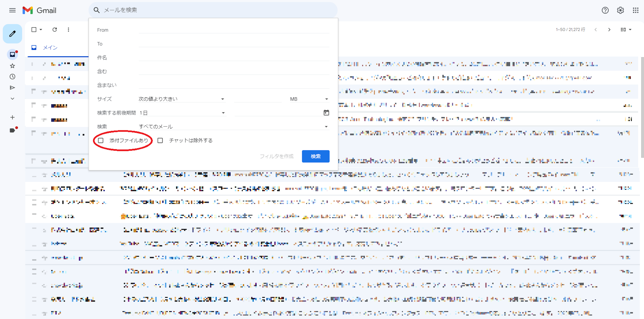The height and width of the screenshot is (319, 644).
Task: Click the refresh mail icon
Action: (x=55, y=30)
